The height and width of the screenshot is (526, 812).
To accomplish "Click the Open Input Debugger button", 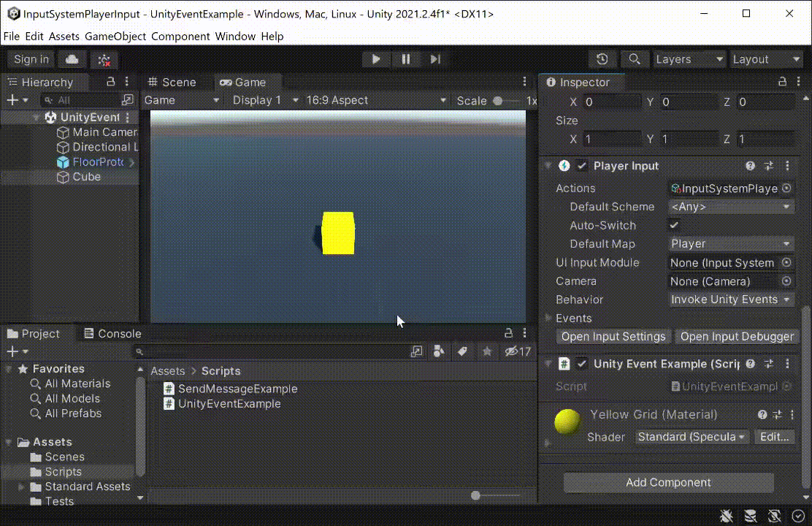I will point(737,337).
